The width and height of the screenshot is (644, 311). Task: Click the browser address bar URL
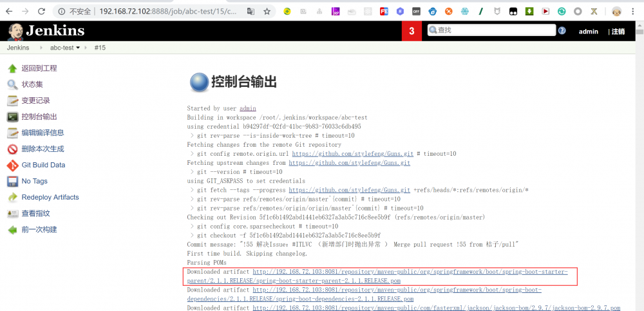[168, 12]
